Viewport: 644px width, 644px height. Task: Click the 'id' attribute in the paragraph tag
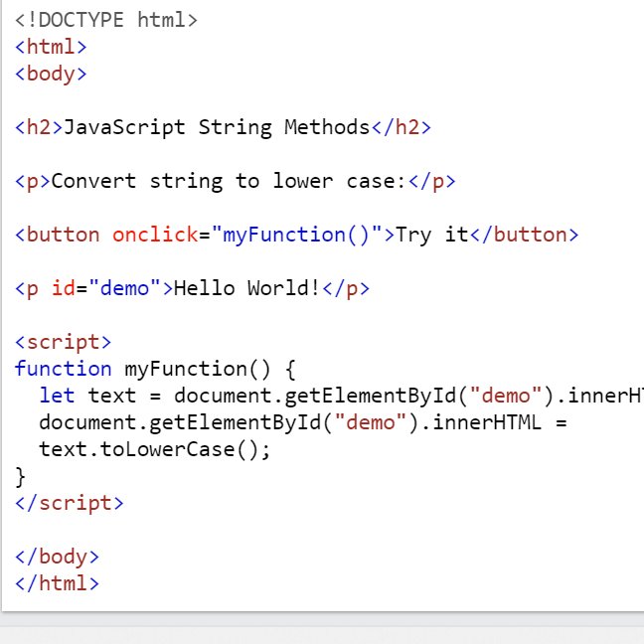(x=64, y=288)
